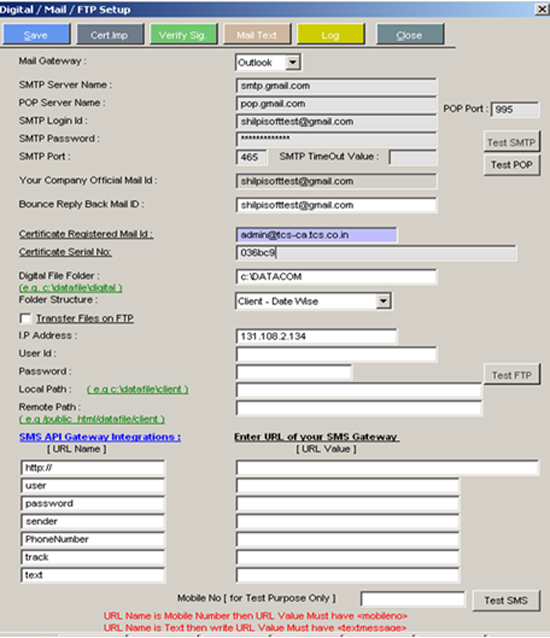Click the Test POP button
The width and height of the screenshot is (550, 638).
512,164
